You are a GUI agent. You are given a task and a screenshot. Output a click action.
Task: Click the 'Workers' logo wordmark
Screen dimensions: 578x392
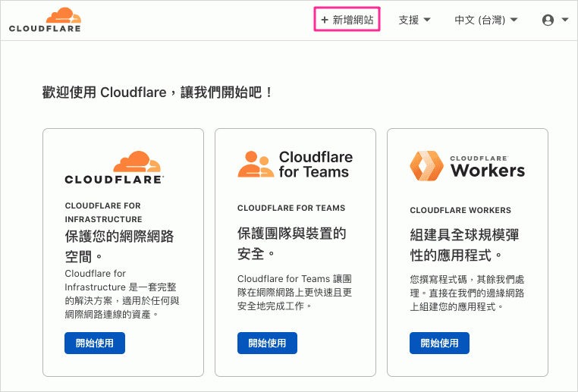tap(487, 170)
